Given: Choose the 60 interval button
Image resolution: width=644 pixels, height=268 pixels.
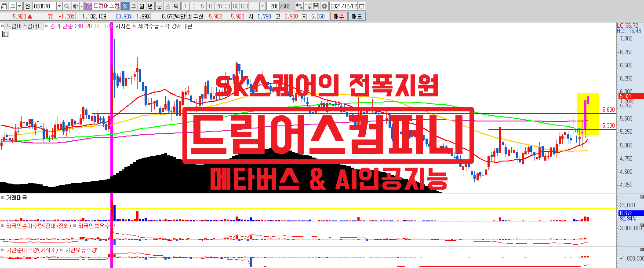Looking at the screenshot, I should coord(236,6).
